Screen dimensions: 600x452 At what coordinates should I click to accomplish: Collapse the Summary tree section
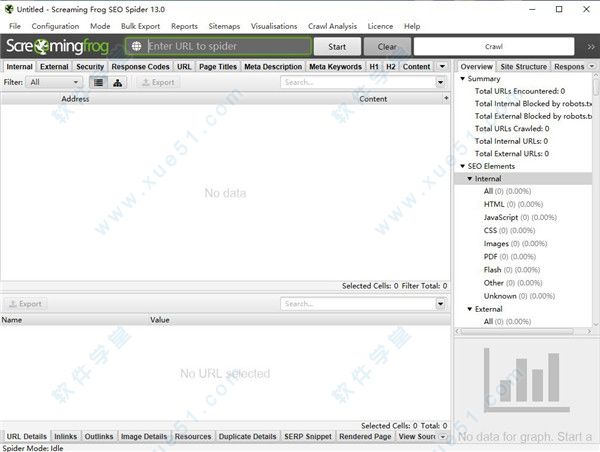463,78
